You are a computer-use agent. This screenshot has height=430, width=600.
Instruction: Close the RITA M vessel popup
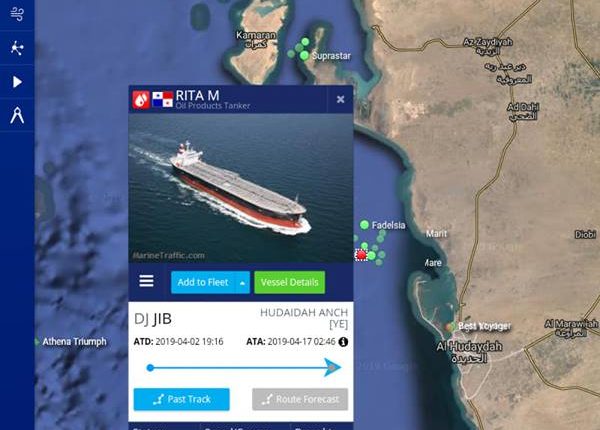pos(340,99)
